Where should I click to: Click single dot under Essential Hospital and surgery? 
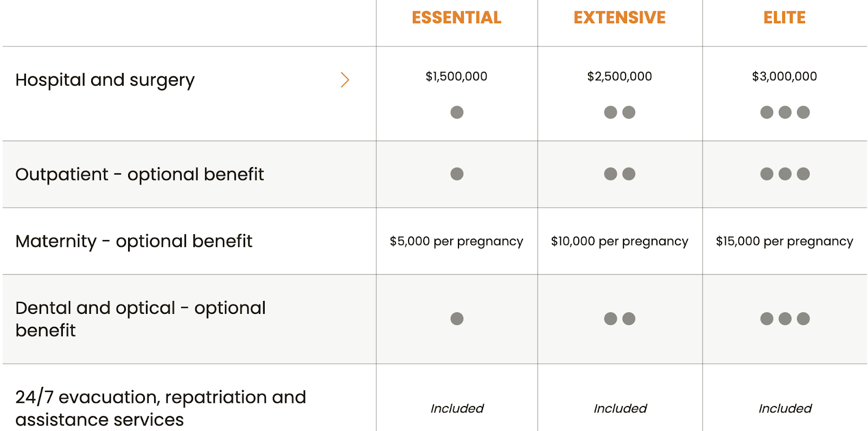pos(457,112)
